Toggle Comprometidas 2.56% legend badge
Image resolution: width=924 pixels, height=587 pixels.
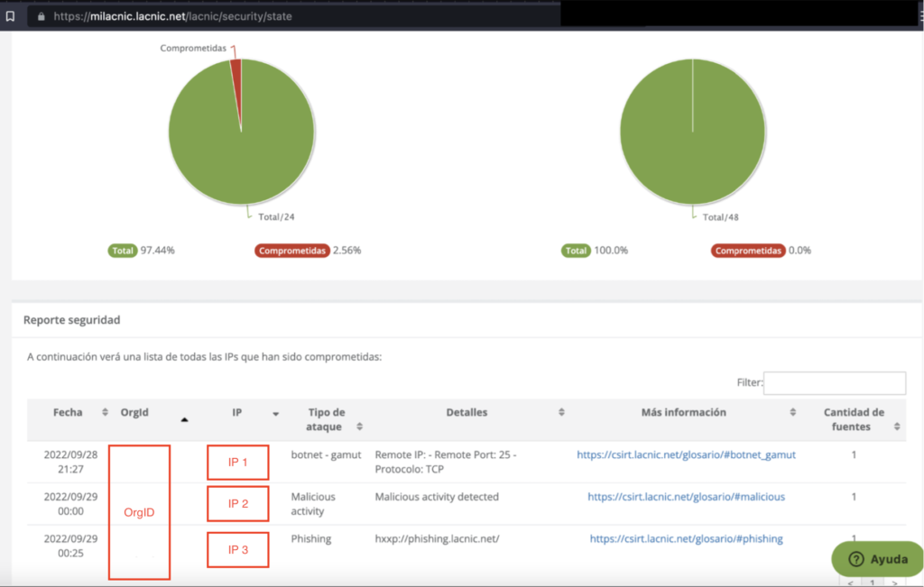pyautogui.click(x=291, y=251)
